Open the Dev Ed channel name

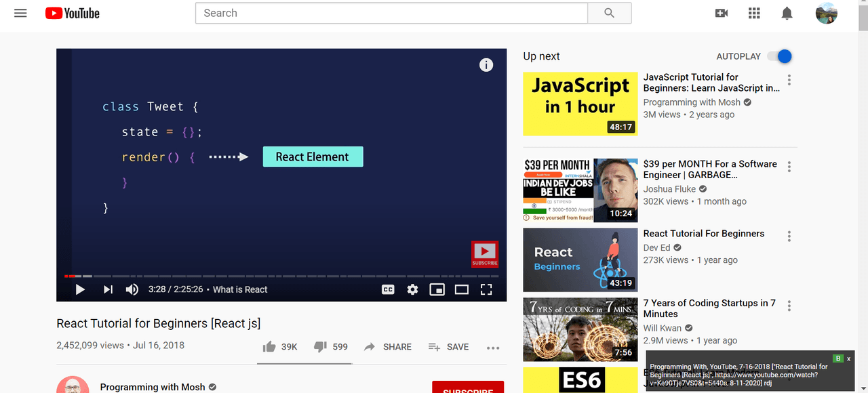(656, 248)
